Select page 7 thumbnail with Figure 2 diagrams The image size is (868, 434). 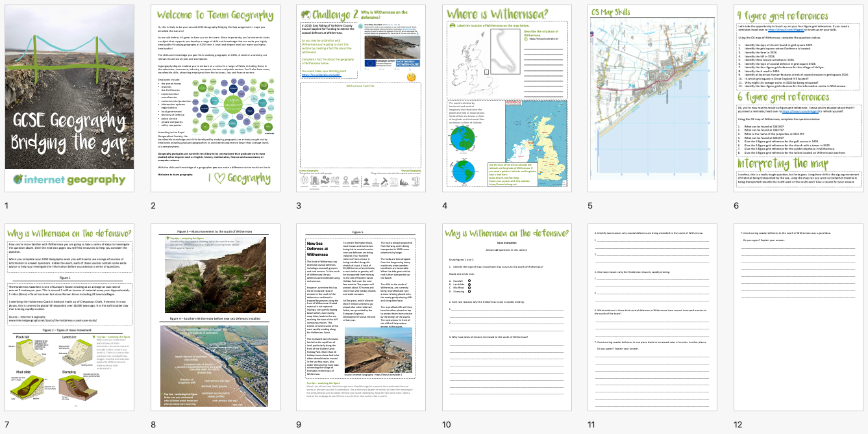(x=69, y=318)
